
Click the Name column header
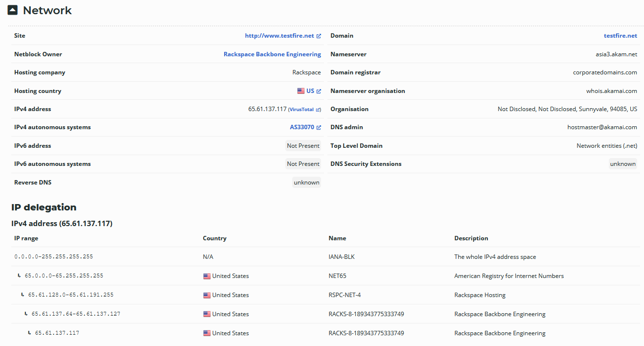coord(337,238)
